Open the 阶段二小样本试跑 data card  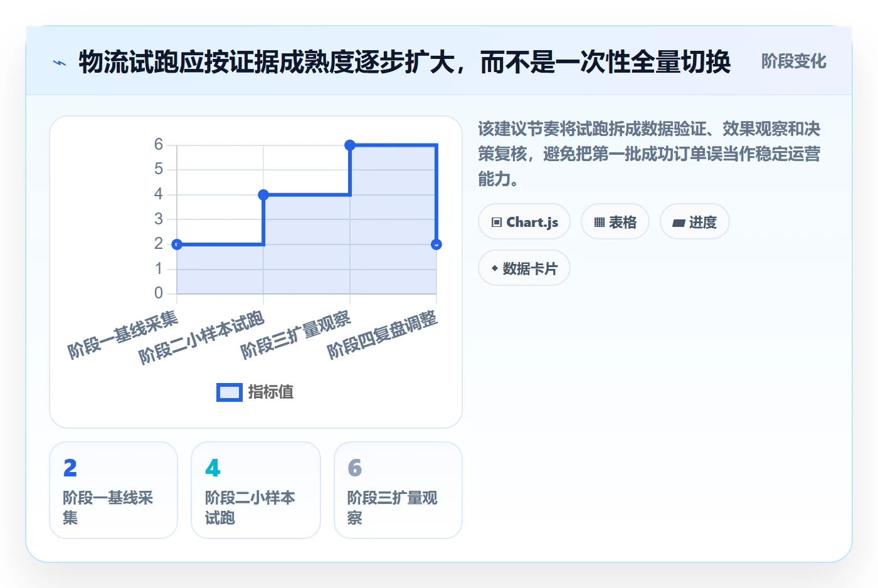(256, 490)
